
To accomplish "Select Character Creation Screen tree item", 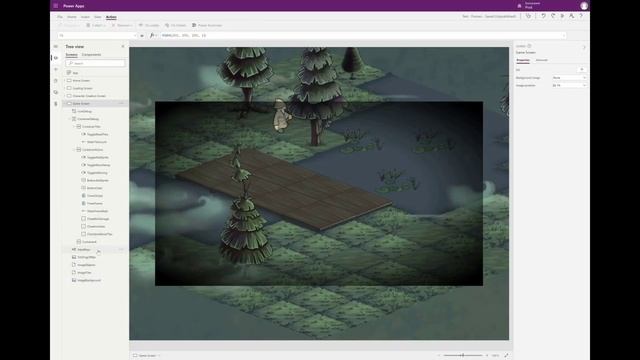I will click(89, 96).
